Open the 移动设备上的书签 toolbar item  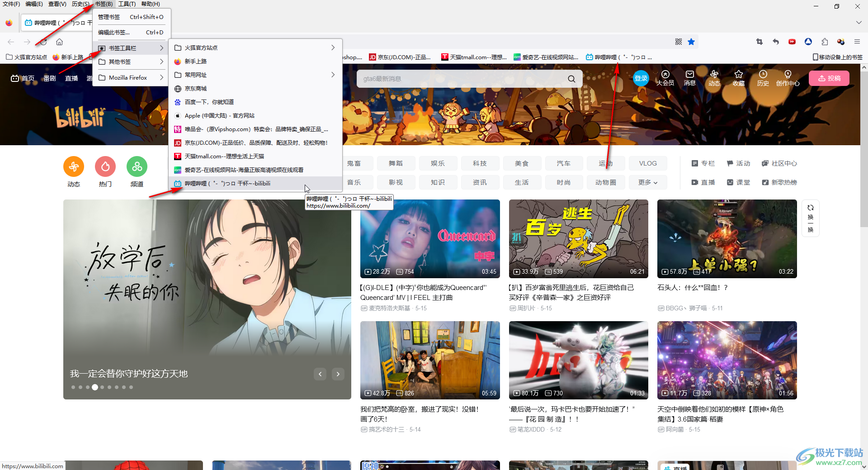pos(838,57)
